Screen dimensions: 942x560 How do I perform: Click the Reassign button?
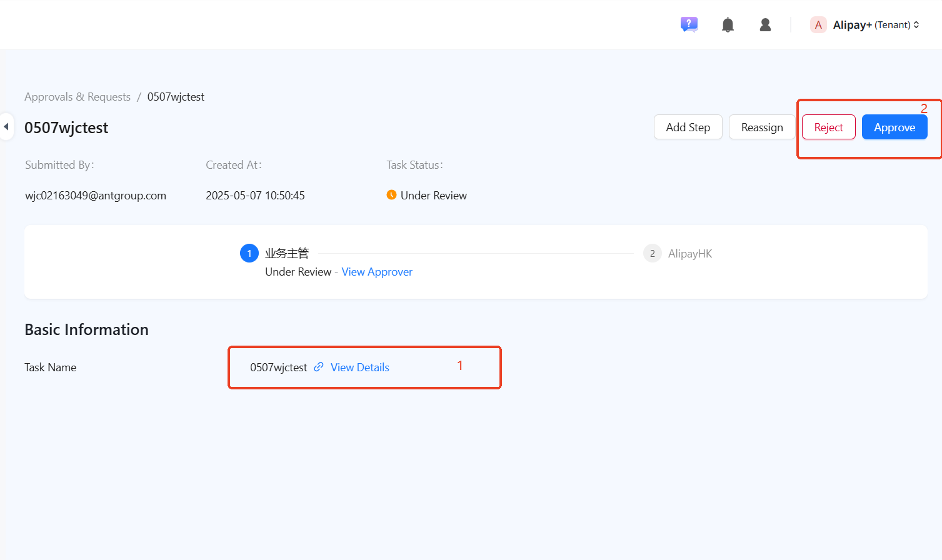coord(761,127)
